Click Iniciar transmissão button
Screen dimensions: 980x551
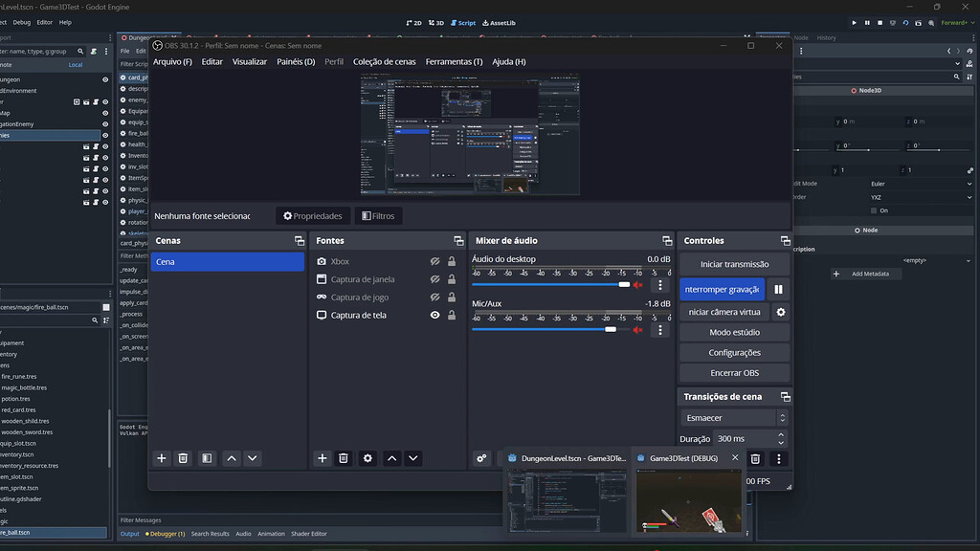pos(733,264)
